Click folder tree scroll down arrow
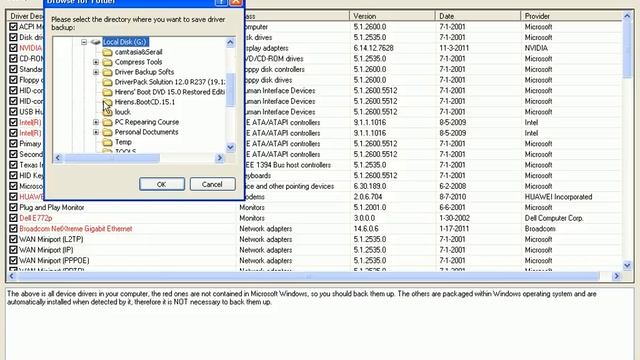 point(230,147)
